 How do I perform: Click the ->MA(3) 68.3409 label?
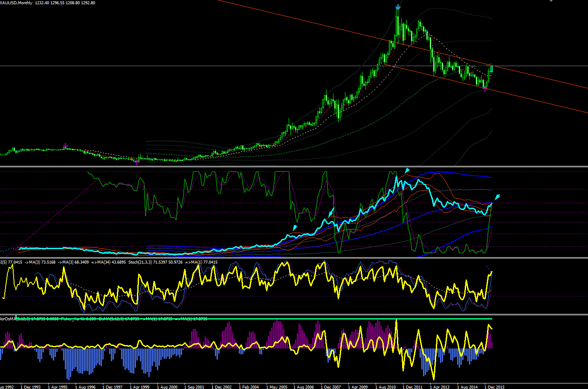[x=73, y=262]
